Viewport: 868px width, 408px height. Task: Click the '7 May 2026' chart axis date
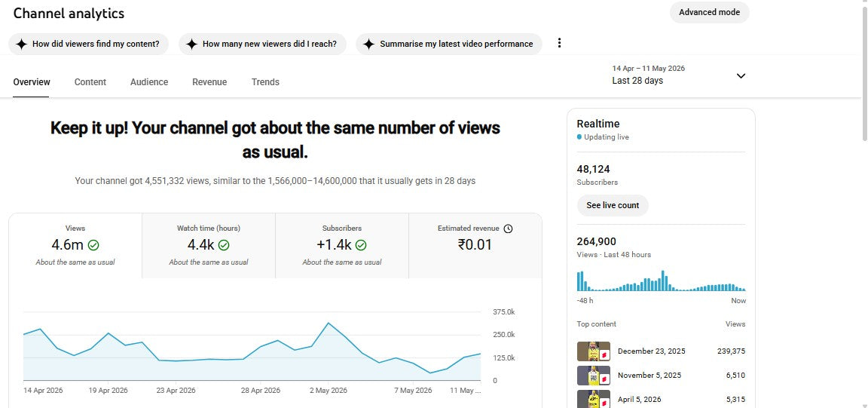413,390
